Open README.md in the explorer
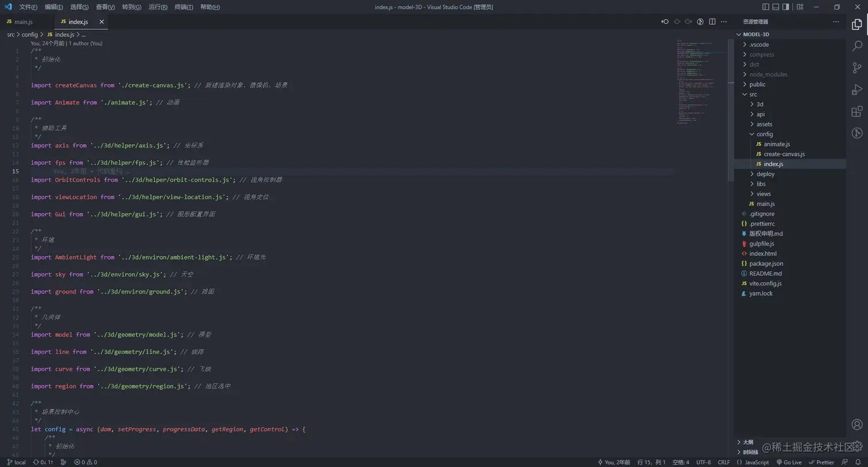 point(790,273)
